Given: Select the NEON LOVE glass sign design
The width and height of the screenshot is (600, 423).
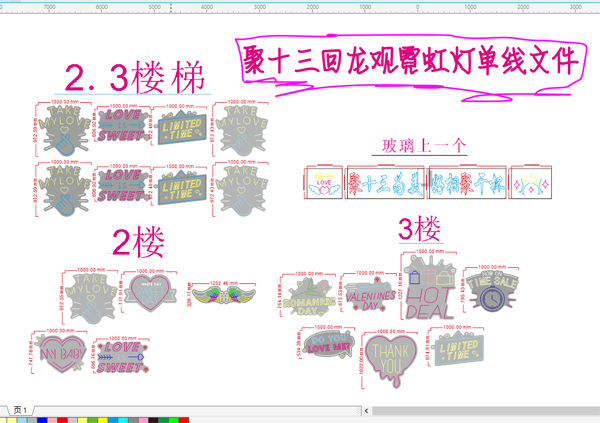Looking at the screenshot, I should coord(324,183).
